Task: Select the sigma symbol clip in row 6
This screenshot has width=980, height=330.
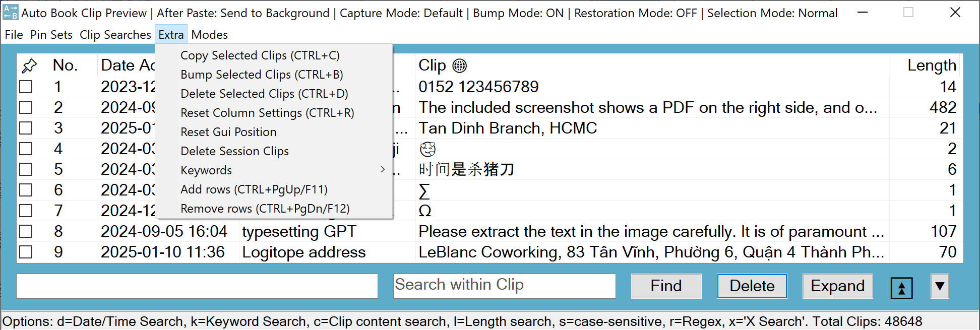Action: click(x=424, y=190)
